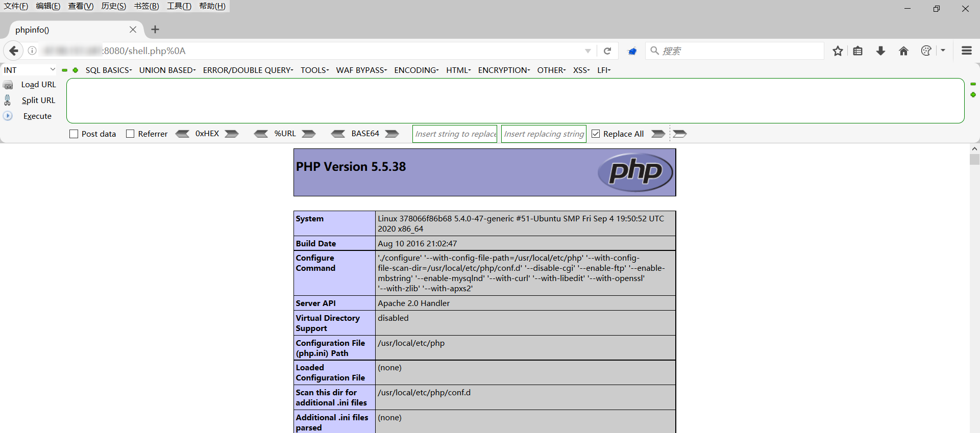
Task: Click the php logo in the header
Action: coord(635,172)
